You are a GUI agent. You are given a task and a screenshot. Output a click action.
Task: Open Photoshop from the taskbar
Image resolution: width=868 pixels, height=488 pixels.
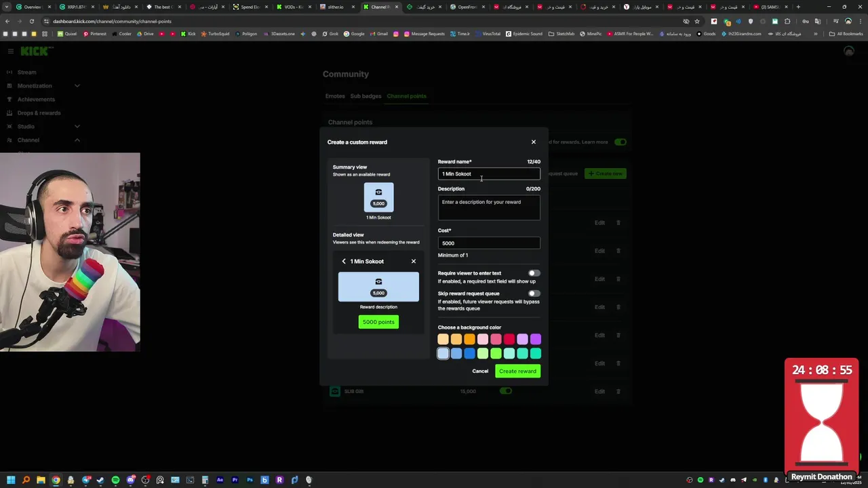(250, 480)
